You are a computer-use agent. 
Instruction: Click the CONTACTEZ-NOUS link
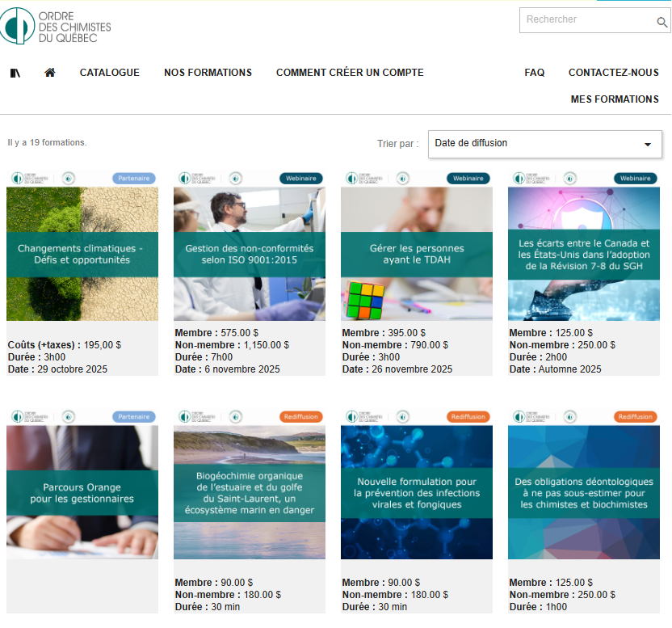[613, 73]
